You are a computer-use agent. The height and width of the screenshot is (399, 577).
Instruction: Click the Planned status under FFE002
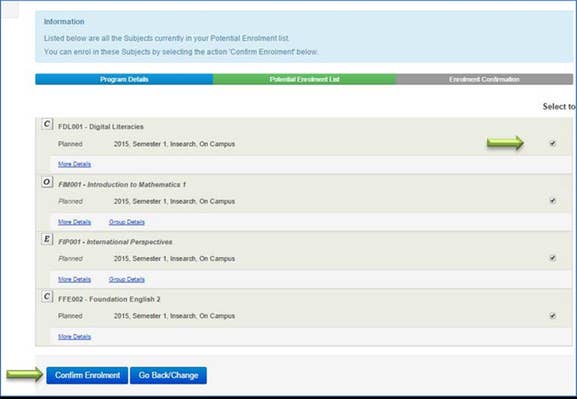pos(70,316)
